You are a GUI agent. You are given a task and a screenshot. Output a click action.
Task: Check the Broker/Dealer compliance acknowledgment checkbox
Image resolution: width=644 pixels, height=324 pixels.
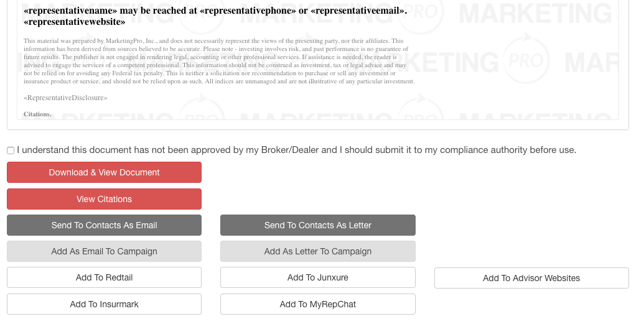click(11, 150)
